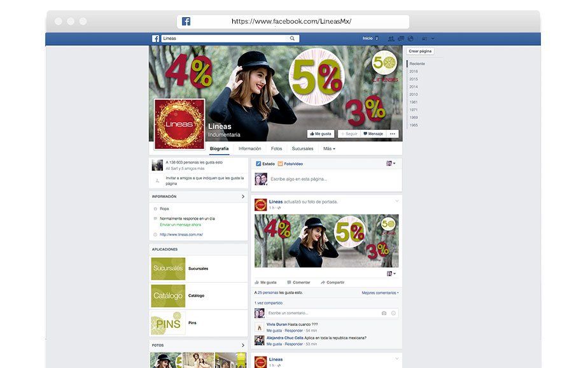Jump to 1971 in the timeline
Screen dimensions: 588x368
pyautogui.click(x=414, y=110)
